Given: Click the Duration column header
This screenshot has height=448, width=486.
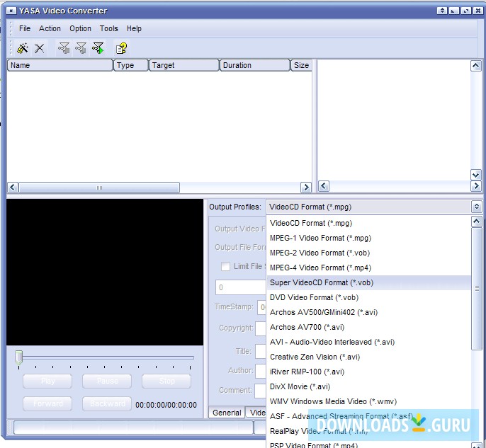Looking at the screenshot, I should (x=255, y=65).
